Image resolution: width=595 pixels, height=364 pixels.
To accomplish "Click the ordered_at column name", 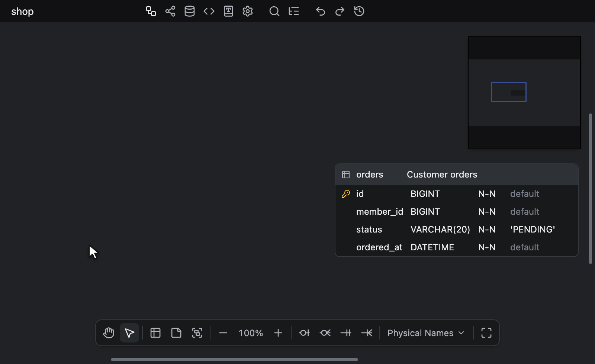I will (x=379, y=247).
